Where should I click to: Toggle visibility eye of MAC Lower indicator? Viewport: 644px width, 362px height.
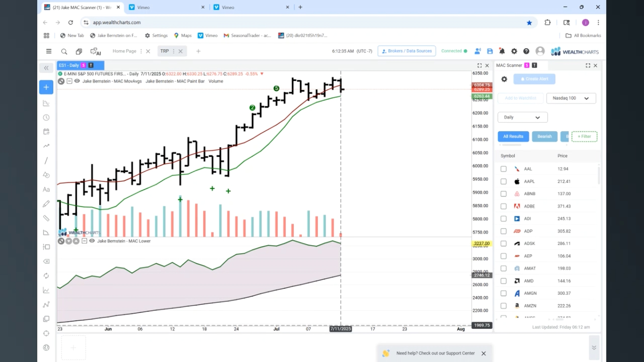coord(92,241)
